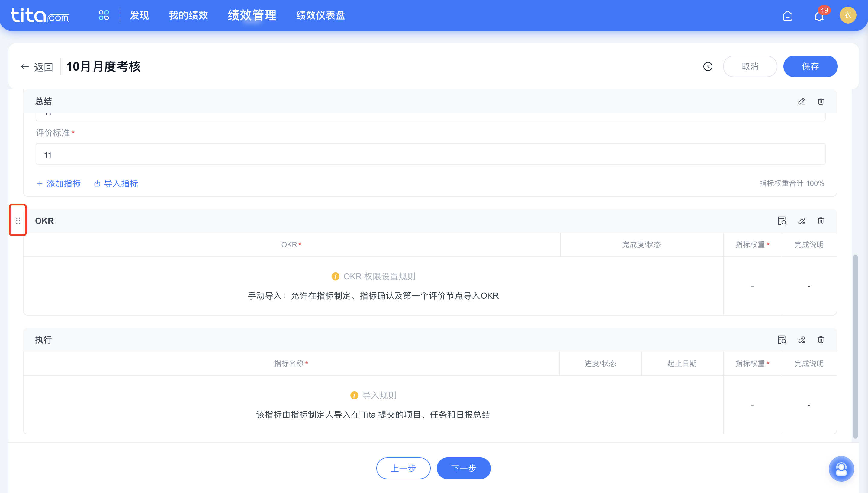
Task: Focus the 评价标准 input containing 11
Action: tap(430, 154)
